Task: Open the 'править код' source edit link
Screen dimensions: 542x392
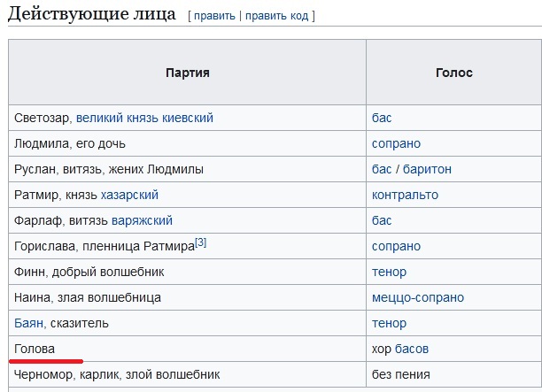Action: (x=276, y=16)
